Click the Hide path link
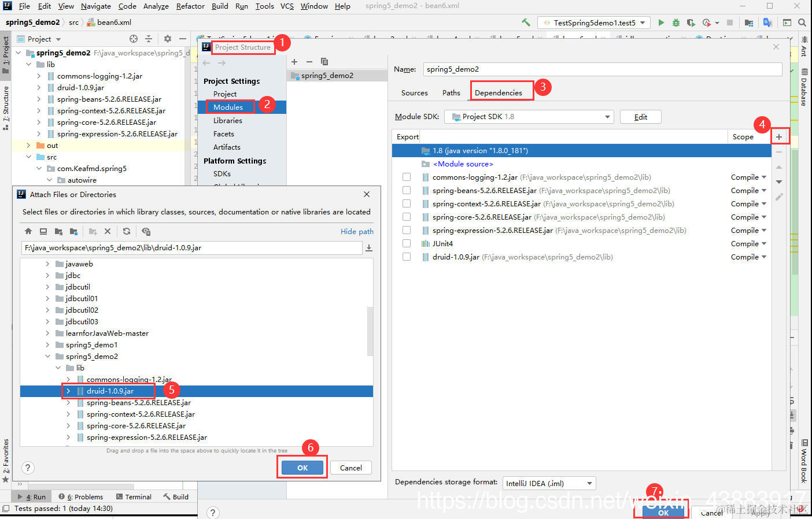Image resolution: width=812 pixels, height=519 pixels. 357,231
